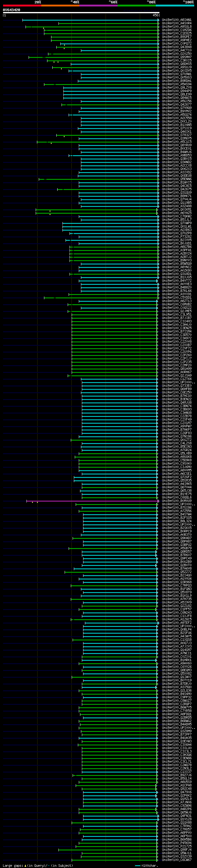Select the UniRef100_Q9LZY8 label
This screenshot has height=868, width=197.
[x=177, y=88]
